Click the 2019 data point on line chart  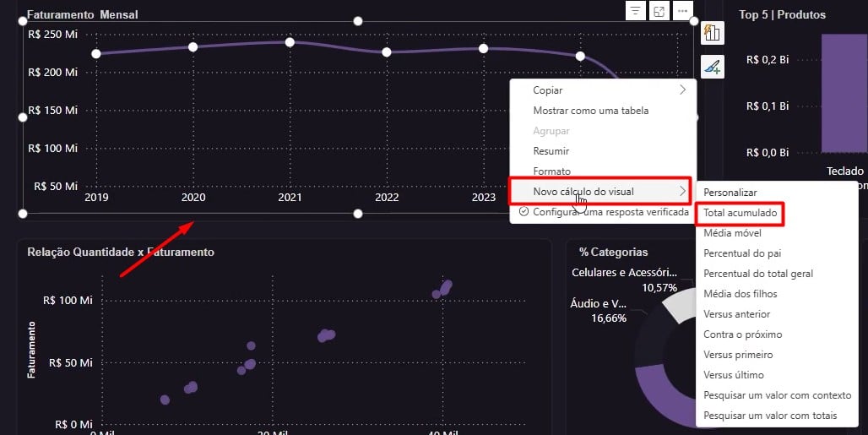(96, 54)
